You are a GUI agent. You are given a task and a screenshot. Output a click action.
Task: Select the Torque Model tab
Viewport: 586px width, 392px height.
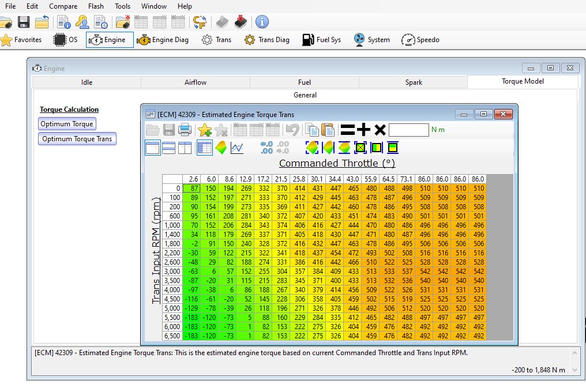pos(523,81)
